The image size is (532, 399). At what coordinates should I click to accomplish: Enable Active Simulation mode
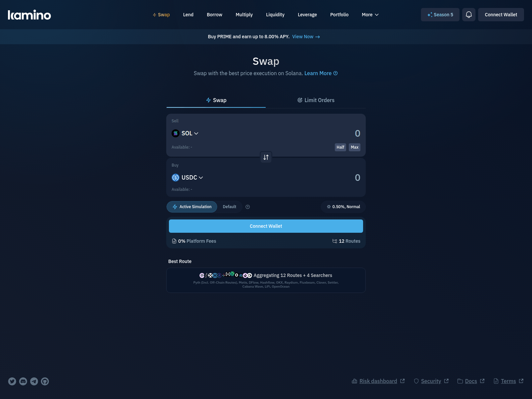[192, 207]
